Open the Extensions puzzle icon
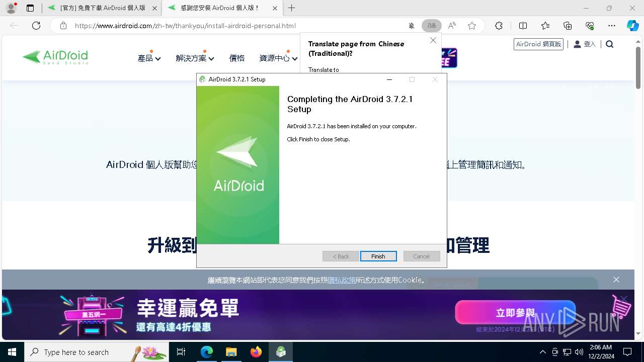The height and width of the screenshot is (362, 644). [499, 26]
